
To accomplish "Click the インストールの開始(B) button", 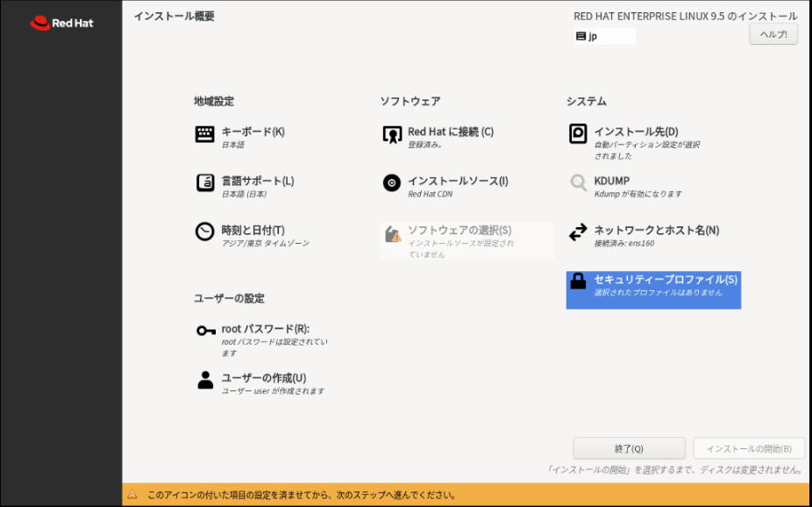I will (751, 447).
